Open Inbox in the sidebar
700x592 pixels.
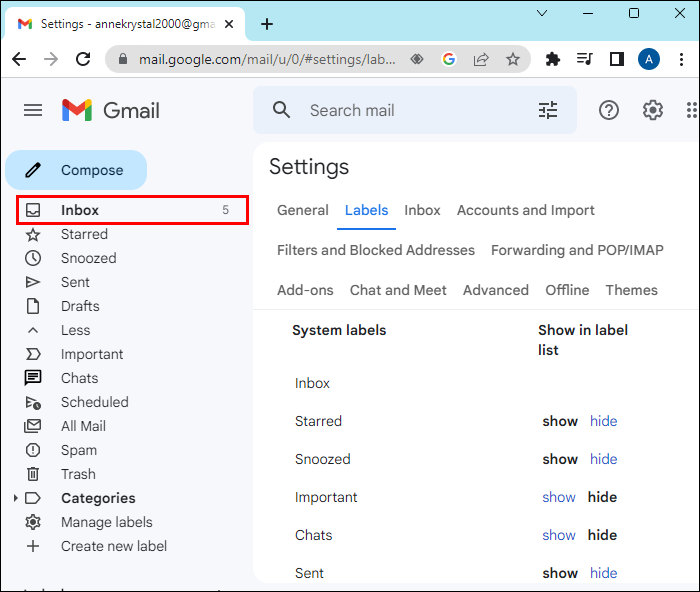click(x=132, y=210)
